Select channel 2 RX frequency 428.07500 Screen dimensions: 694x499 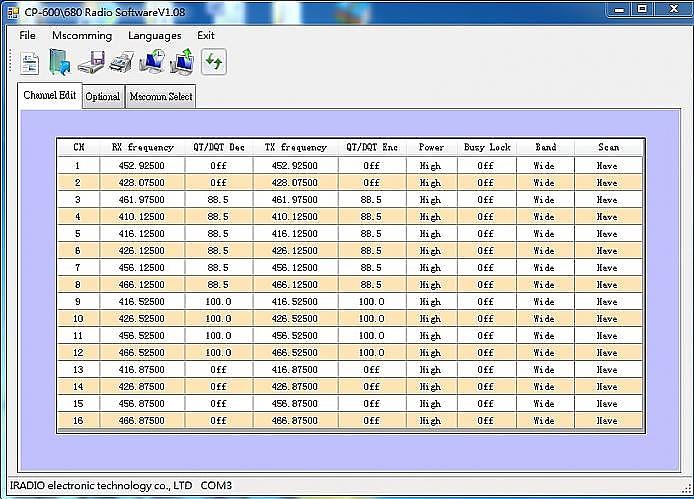(142, 182)
